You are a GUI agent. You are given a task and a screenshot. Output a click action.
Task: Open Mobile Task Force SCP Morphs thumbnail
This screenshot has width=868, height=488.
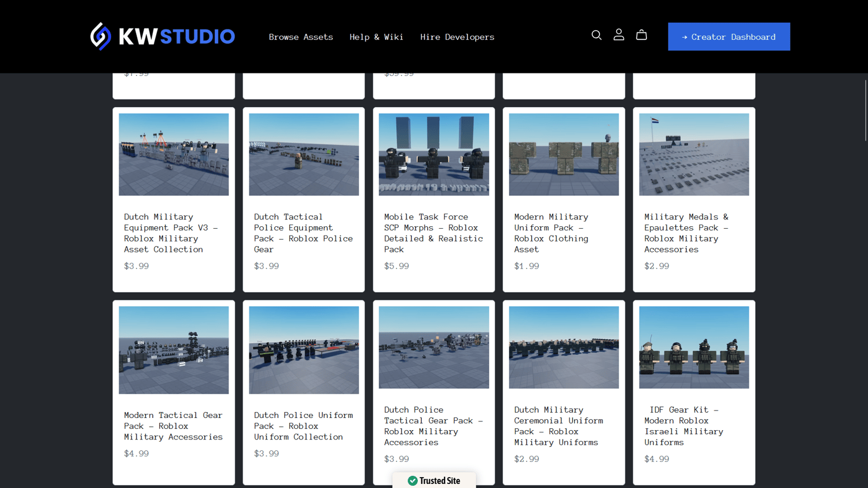click(x=434, y=155)
